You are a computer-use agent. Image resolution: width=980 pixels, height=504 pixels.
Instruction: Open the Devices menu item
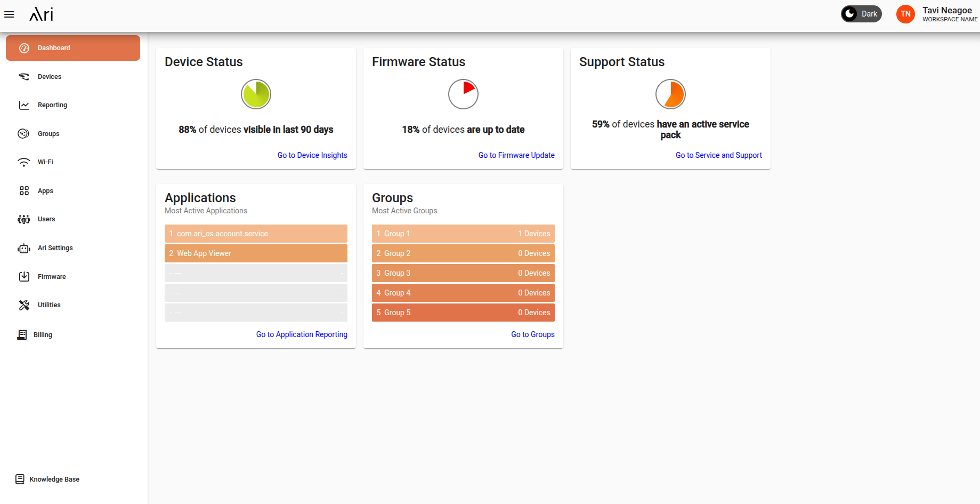pyautogui.click(x=73, y=77)
